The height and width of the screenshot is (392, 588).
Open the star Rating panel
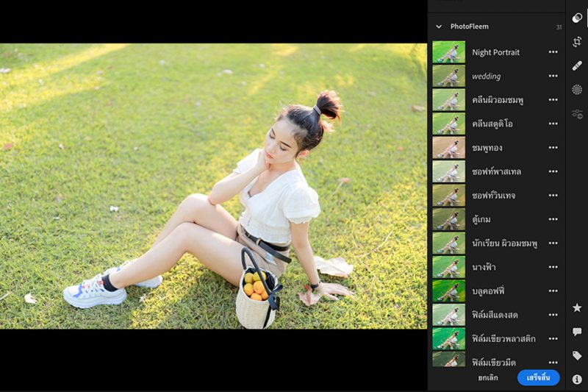click(x=577, y=308)
